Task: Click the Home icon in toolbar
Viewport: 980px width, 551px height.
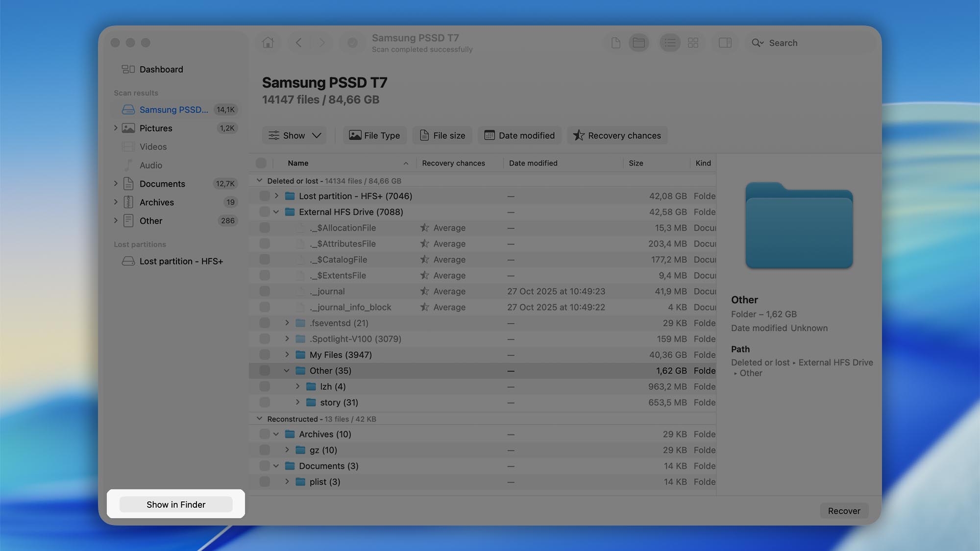Action: pos(268,43)
